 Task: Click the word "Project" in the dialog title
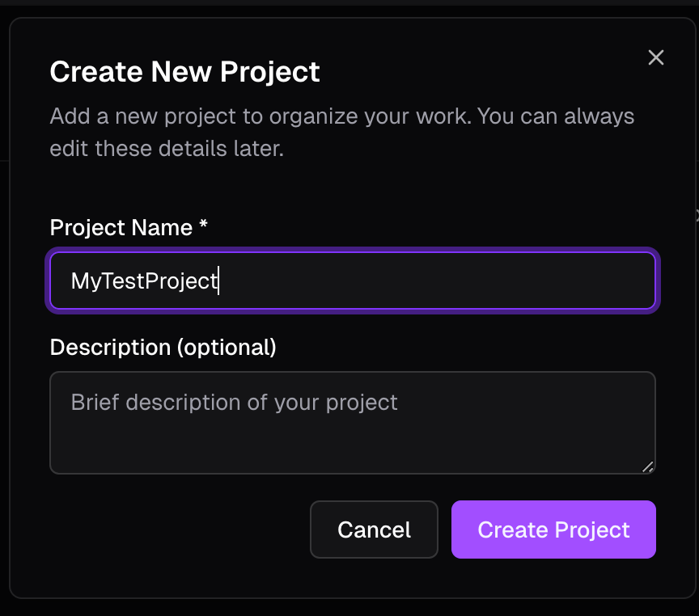273,72
